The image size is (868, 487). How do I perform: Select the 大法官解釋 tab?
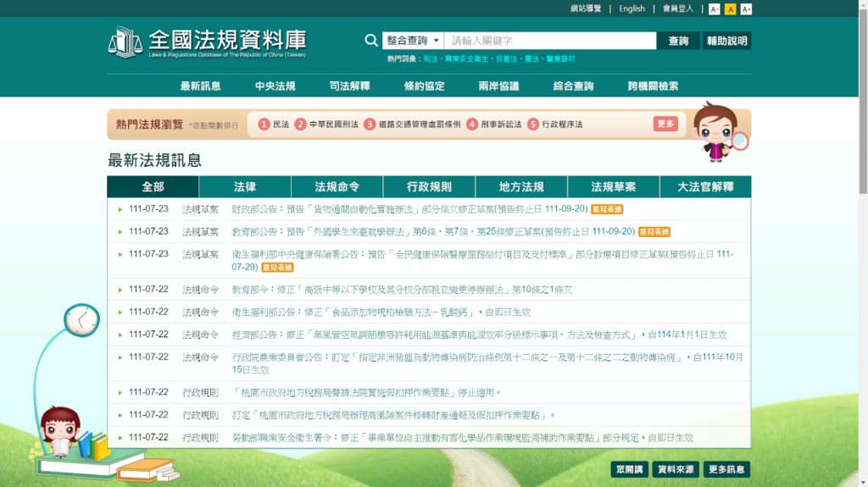(705, 187)
